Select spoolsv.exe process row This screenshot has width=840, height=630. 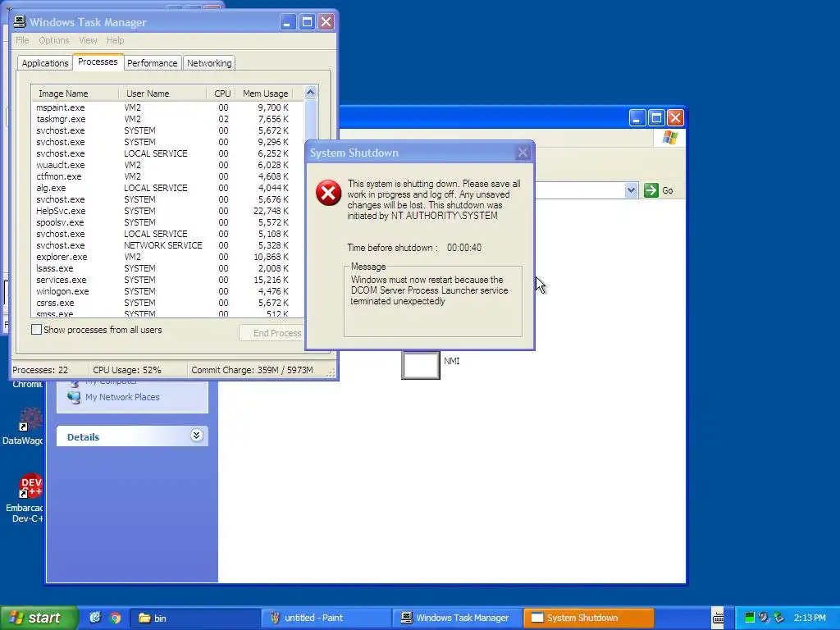coord(168,222)
